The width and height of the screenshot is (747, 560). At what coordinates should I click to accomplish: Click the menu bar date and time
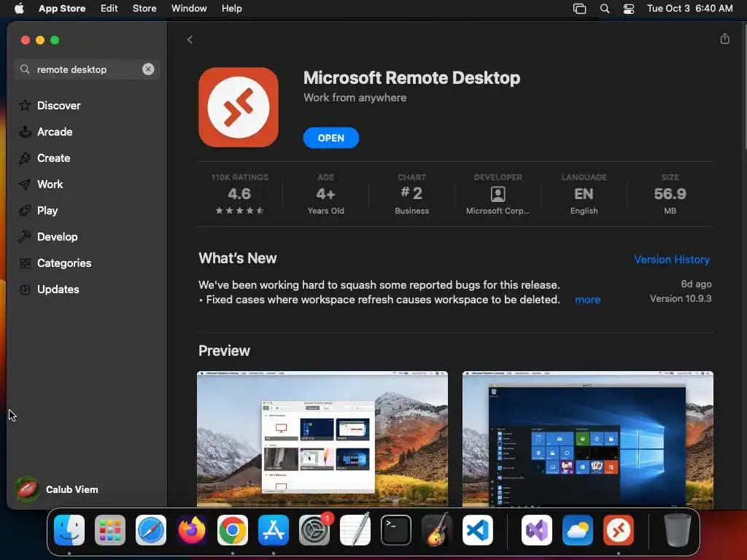tap(689, 9)
